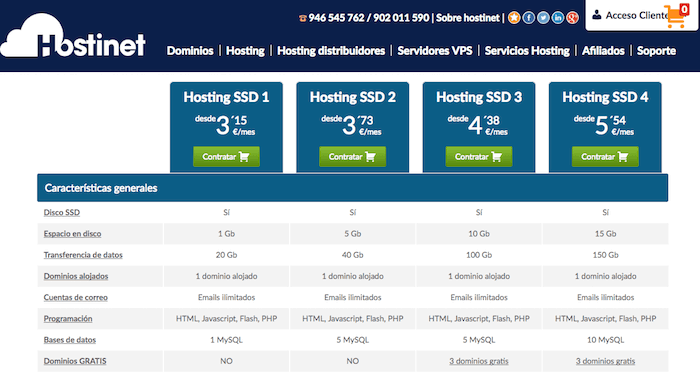Viewport: 700px width, 373px height.
Task: Open SSD 3's 3 dominios gratis link
Action: pyautogui.click(x=479, y=361)
